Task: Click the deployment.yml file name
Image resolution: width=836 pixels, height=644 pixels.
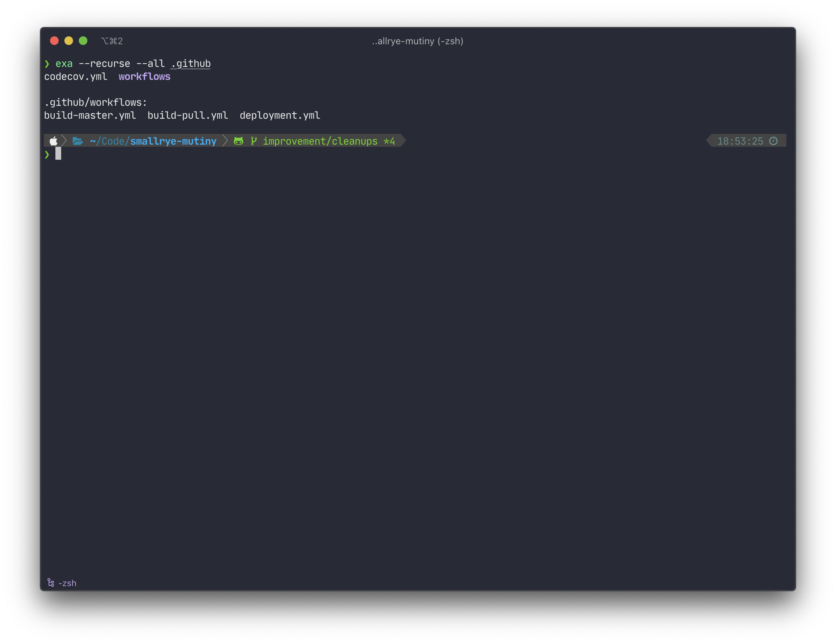Action: [280, 115]
